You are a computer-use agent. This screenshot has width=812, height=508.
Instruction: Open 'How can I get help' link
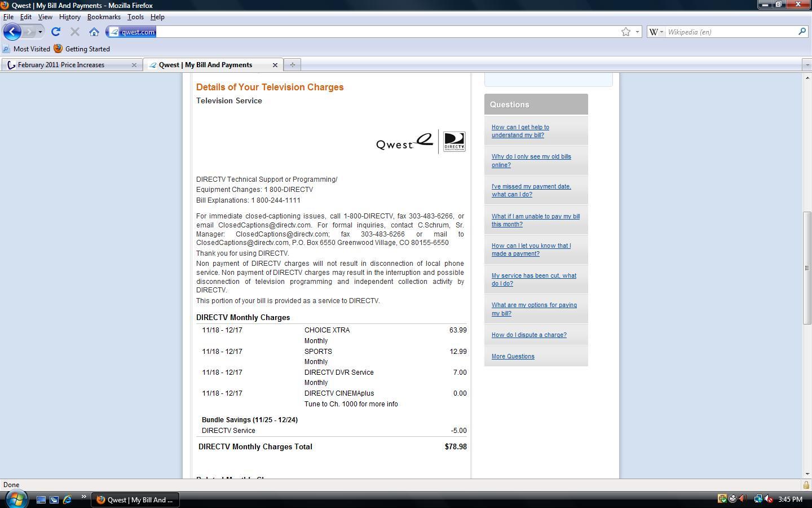[x=520, y=131]
